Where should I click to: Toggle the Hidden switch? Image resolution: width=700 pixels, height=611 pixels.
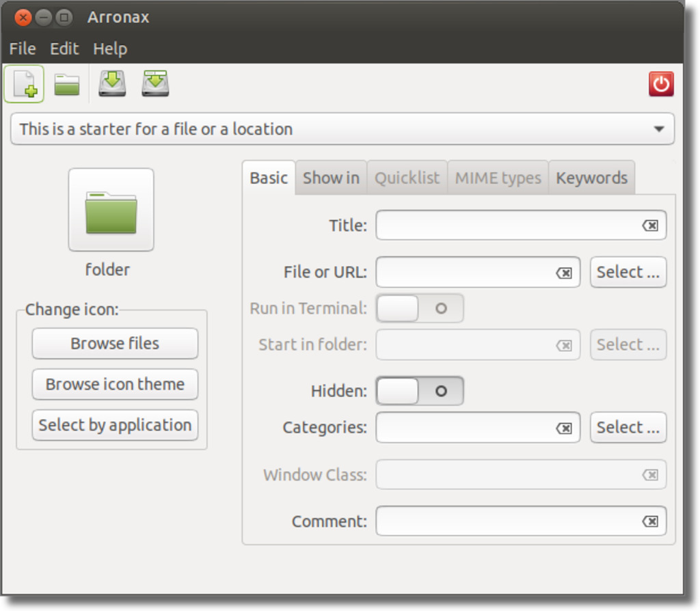coord(420,391)
